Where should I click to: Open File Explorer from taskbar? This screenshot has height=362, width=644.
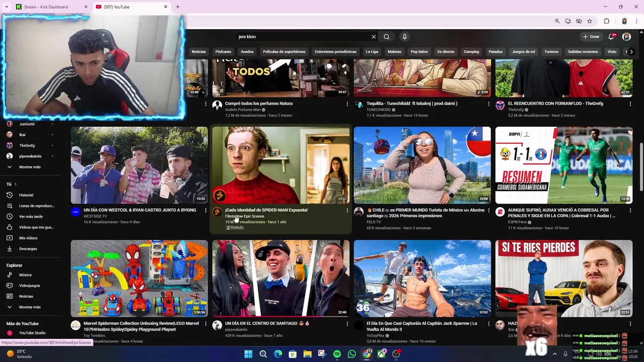[307, 354]
